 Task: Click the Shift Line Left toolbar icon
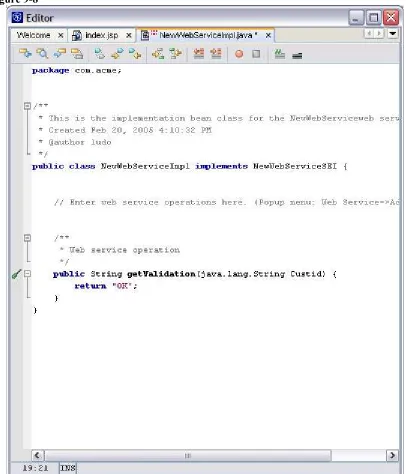(x=158, y=53)
